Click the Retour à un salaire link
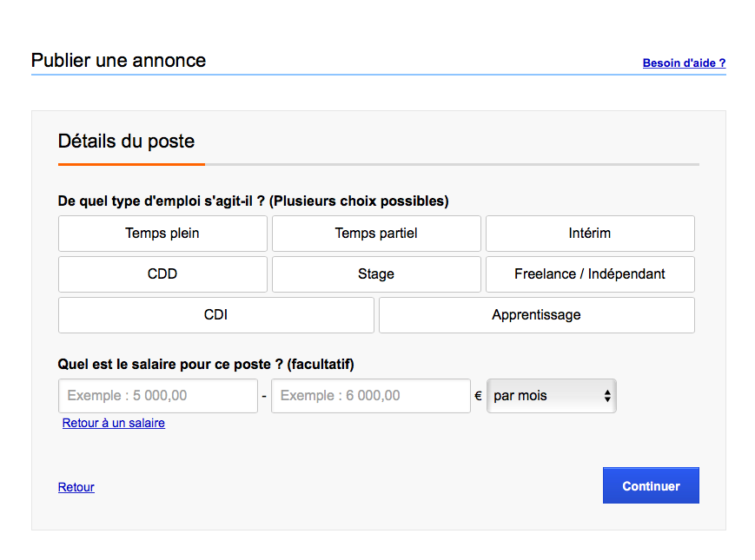755x560 pixels. click(x=114, y=423)
